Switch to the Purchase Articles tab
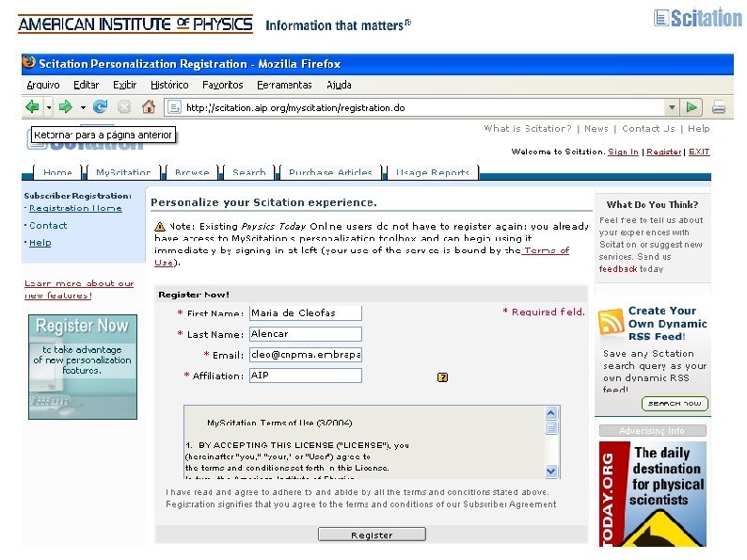The height and width of the screenshot is (560, 747). pyautogui.click(x=330, y=172)
